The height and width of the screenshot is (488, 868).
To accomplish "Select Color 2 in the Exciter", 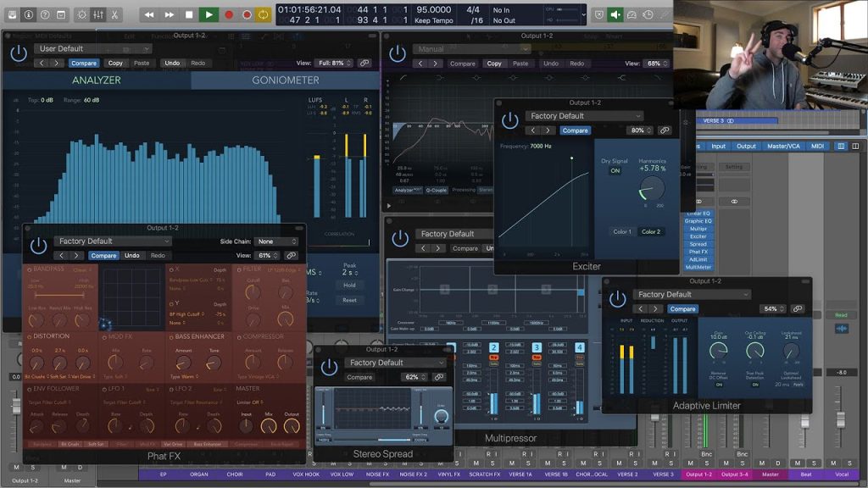I will tap(654, 230).
